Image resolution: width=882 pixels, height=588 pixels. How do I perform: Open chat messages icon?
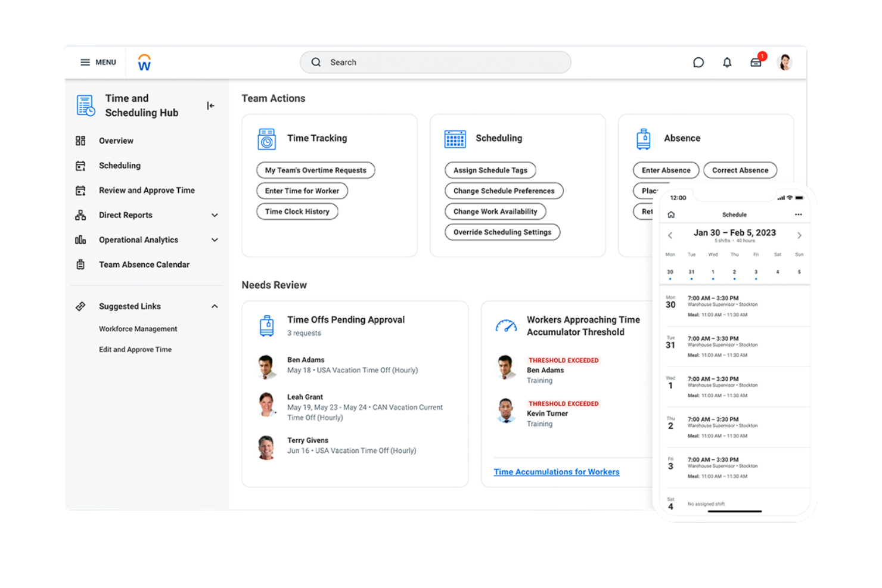click(x=698, y=62)
